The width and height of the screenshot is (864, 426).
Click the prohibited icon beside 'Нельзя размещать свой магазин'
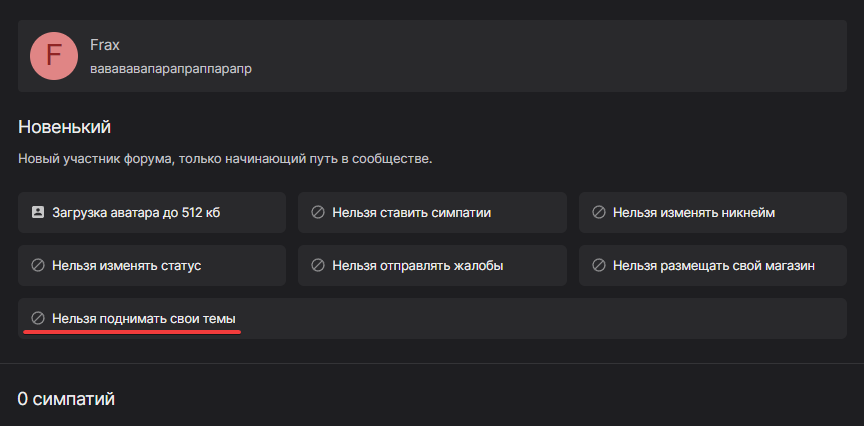pos(599,265)
